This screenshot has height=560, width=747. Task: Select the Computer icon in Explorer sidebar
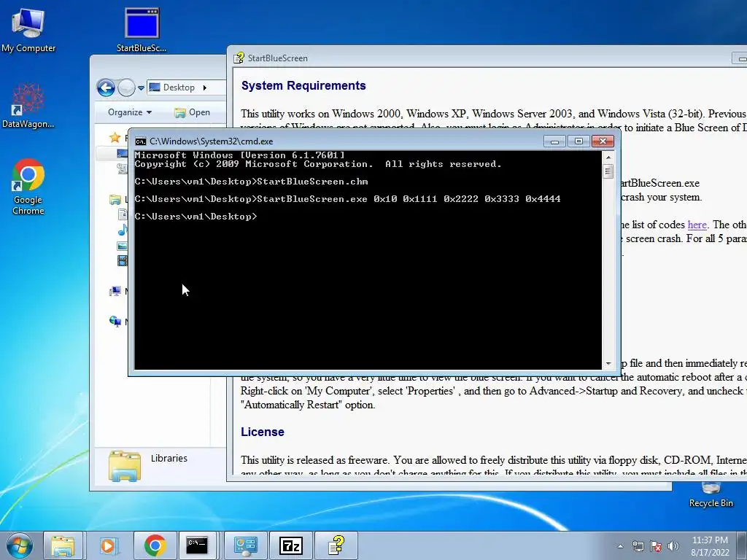(115, 291)
